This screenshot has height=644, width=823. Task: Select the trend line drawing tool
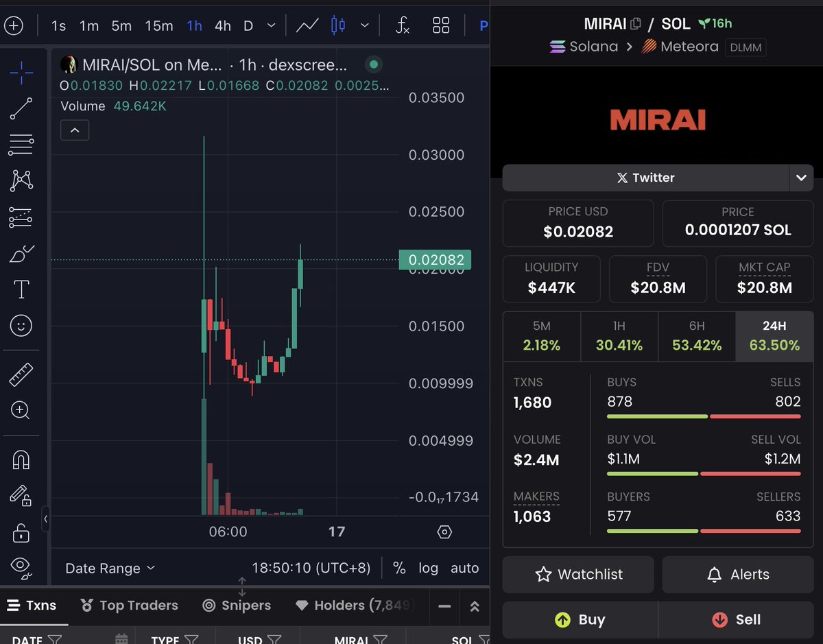(x=21, y=108)
